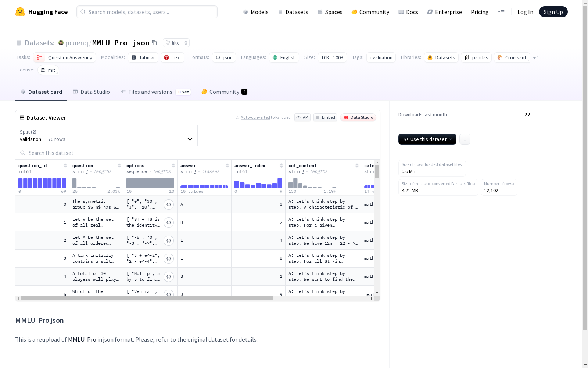Screen dimensions: 588x368
Task: Switch to the Data Studio tab
Action: (92, 92)
